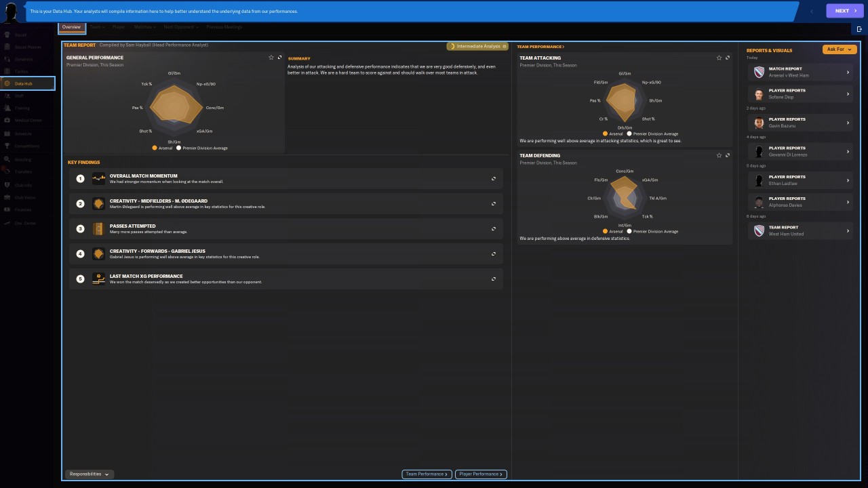The image size is (868, 488).
Task: Open the Arsenal v West Ham match report
Action: pyautogui.click(x=801, y=72)
